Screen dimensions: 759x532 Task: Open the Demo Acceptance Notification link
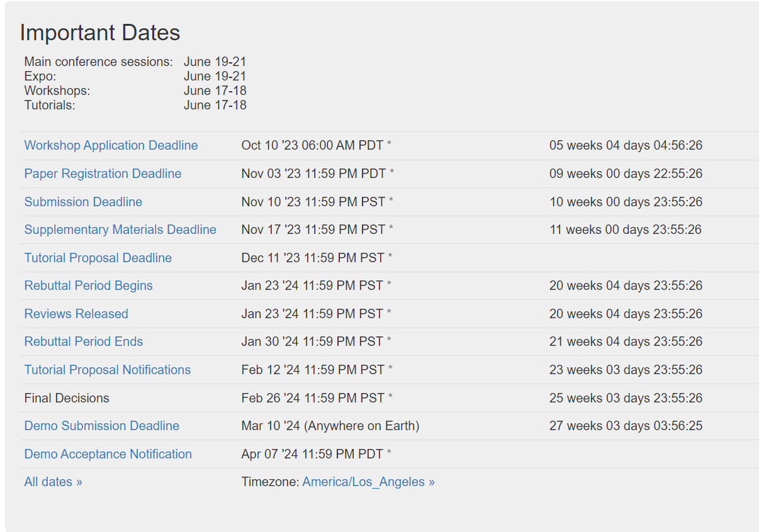(x=108, y=454)
